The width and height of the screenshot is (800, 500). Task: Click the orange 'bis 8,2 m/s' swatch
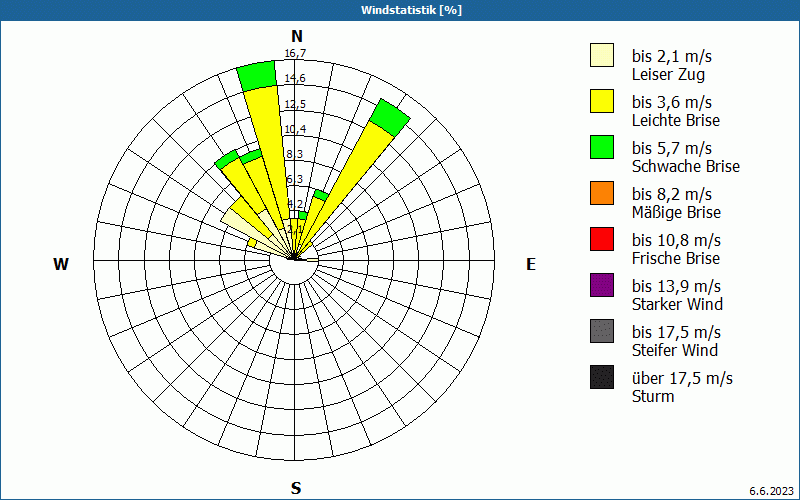(602, 193)
